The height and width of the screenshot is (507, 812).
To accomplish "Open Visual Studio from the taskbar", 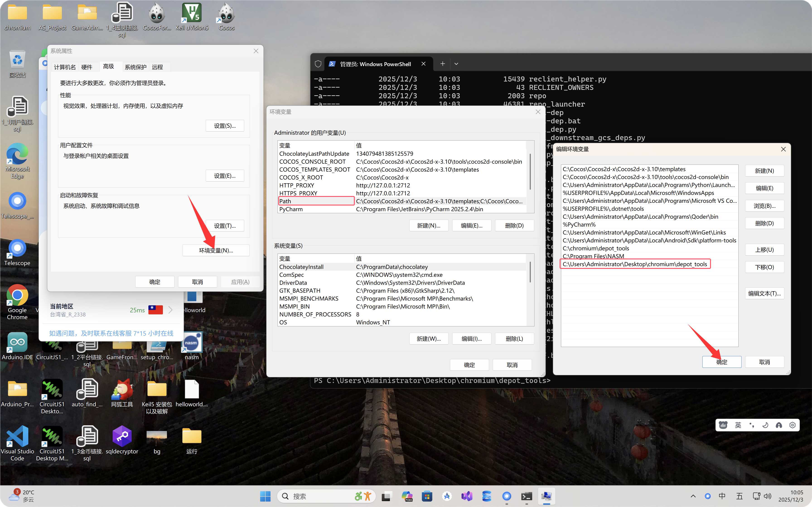I will tap(467, 496).
